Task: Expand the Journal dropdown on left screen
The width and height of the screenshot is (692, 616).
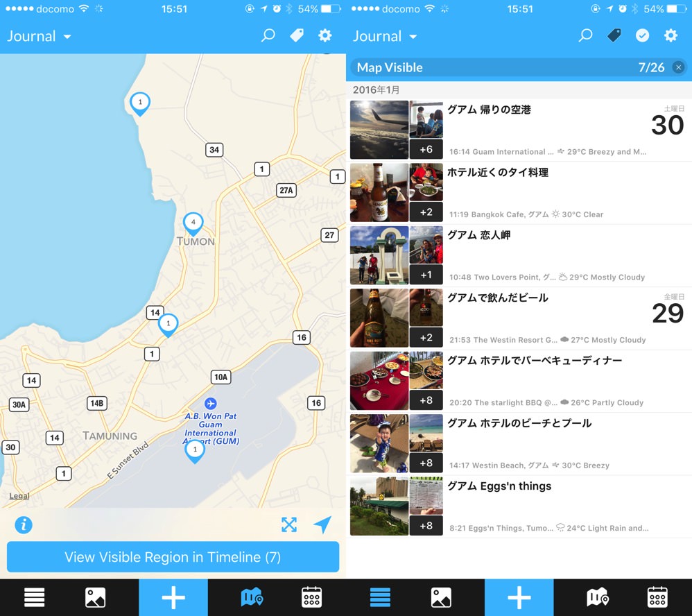Action: pyautogui.click(x=40, y=36)
